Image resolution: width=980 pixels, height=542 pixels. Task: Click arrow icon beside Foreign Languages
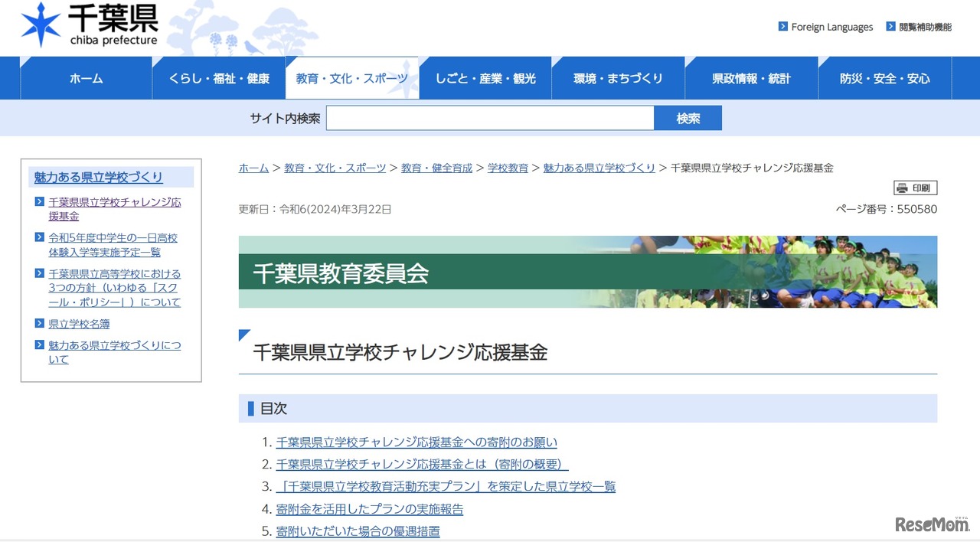[782, 27]
